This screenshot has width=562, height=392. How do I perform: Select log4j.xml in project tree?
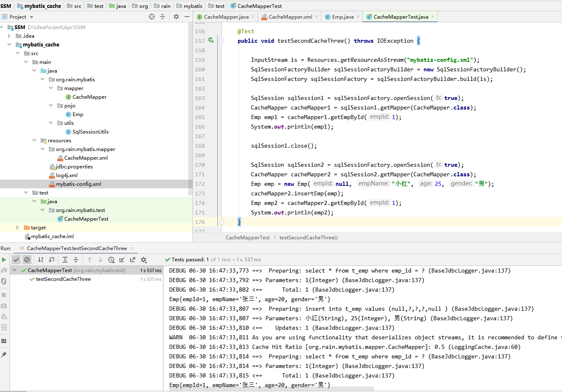coord(66,175)
